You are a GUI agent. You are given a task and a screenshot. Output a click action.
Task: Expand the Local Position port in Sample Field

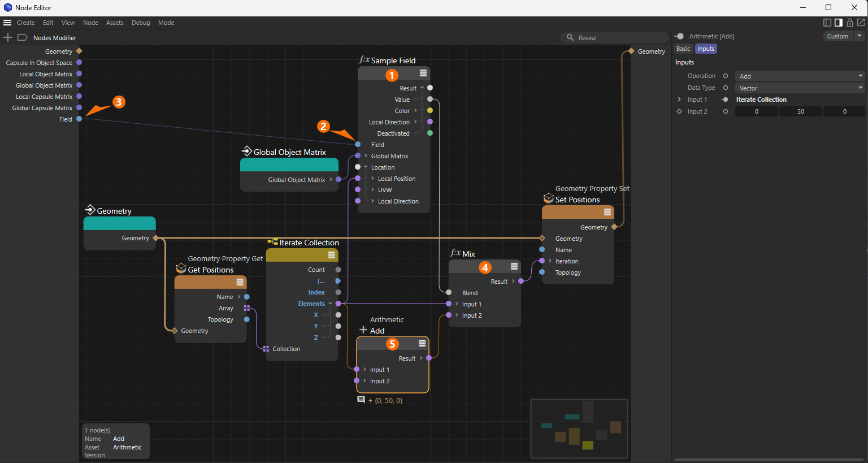point(372,178)
